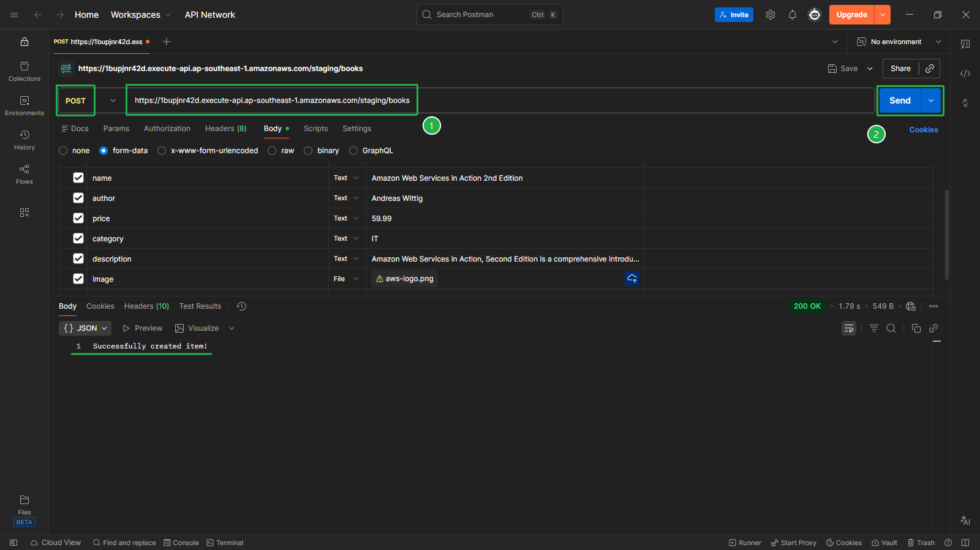Open the request Settings tab
The height and width of the screenshot is (550, 980).
[357, 129]
